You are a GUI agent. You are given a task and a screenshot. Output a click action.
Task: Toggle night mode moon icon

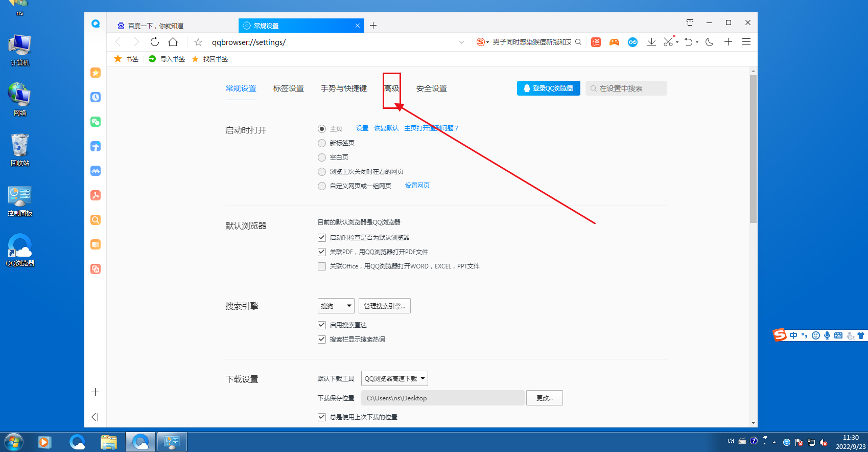(710, 42)
